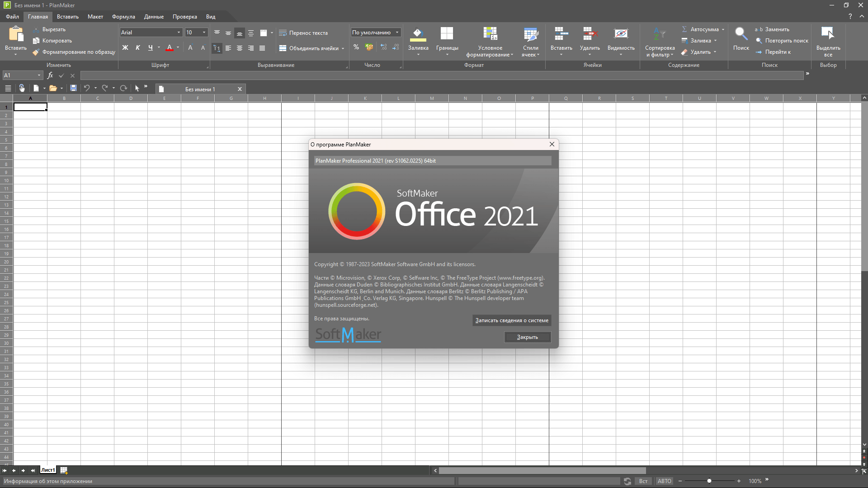868x488 pixels.
Task: Open the Arial font name dropdown
Action: pyautogui.click(x=179, y=33)
